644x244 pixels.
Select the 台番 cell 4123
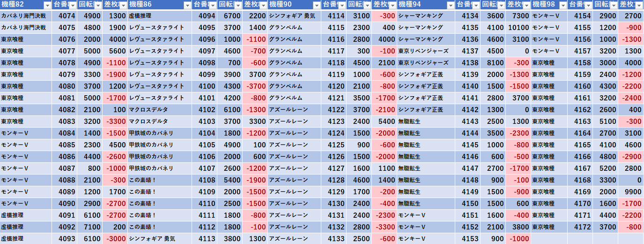coord(333,121)
